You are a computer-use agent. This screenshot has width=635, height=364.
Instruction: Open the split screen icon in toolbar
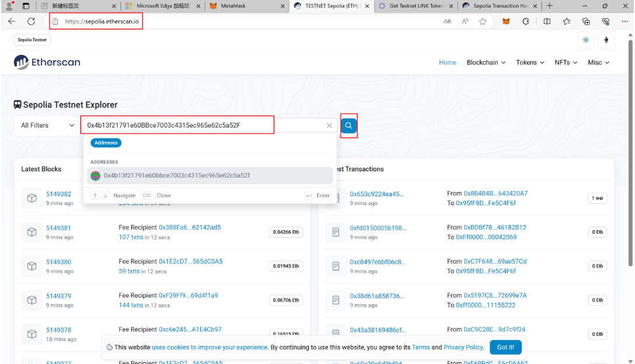click(x=547, y=22)
